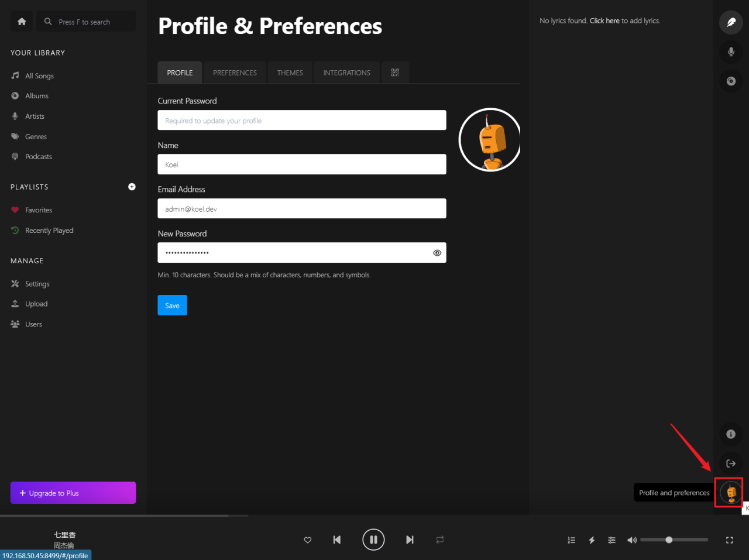Go back to the previous song
Image resolution: width=749 pixels, height=560 pixels.
(337, 540)
